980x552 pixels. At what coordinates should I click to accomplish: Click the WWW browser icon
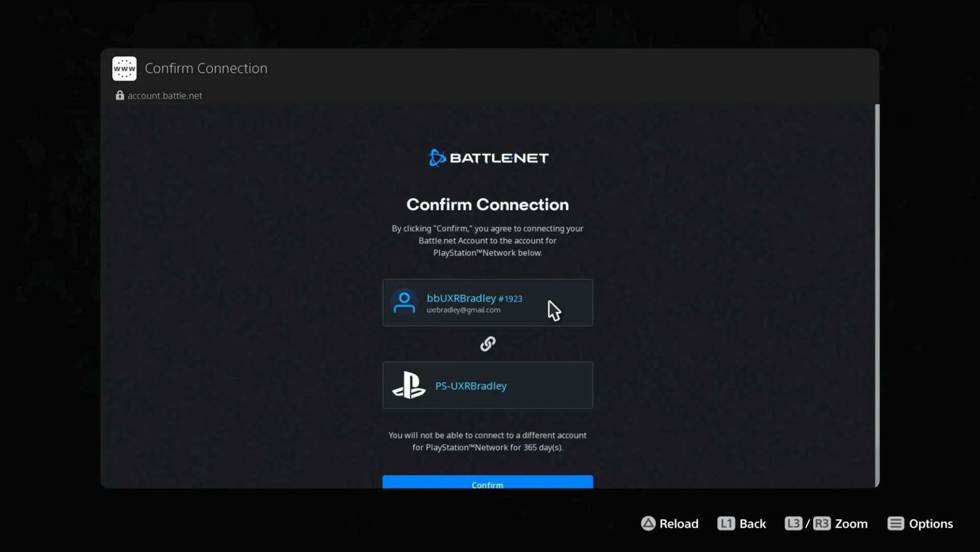tap(124, 68)
